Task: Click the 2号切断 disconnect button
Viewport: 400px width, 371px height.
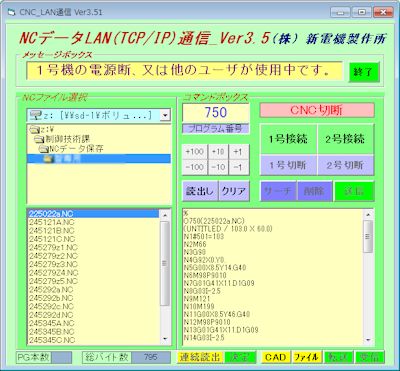Action: 345,165
